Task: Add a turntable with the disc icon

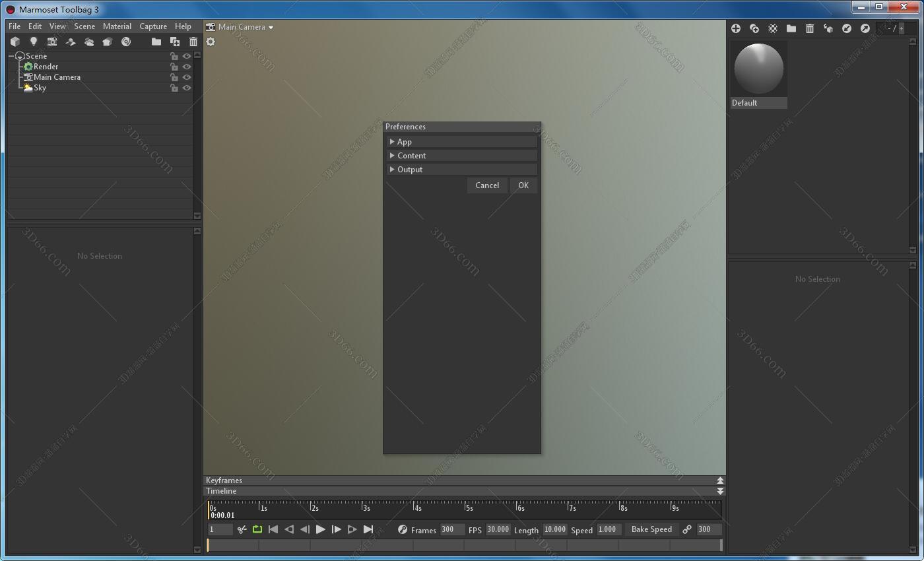Action: coord(126,42)
